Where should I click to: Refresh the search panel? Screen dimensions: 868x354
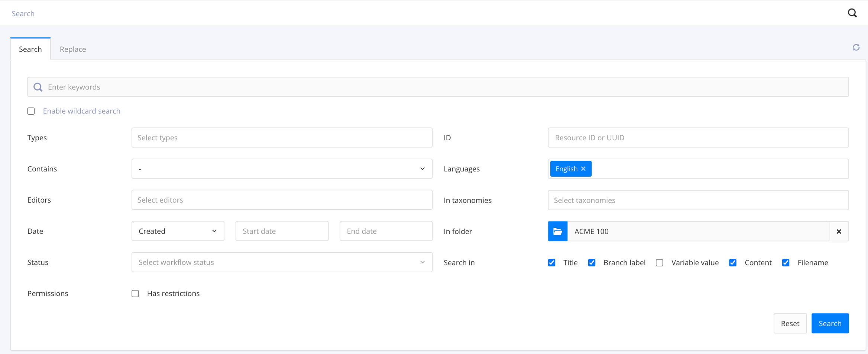856,47
